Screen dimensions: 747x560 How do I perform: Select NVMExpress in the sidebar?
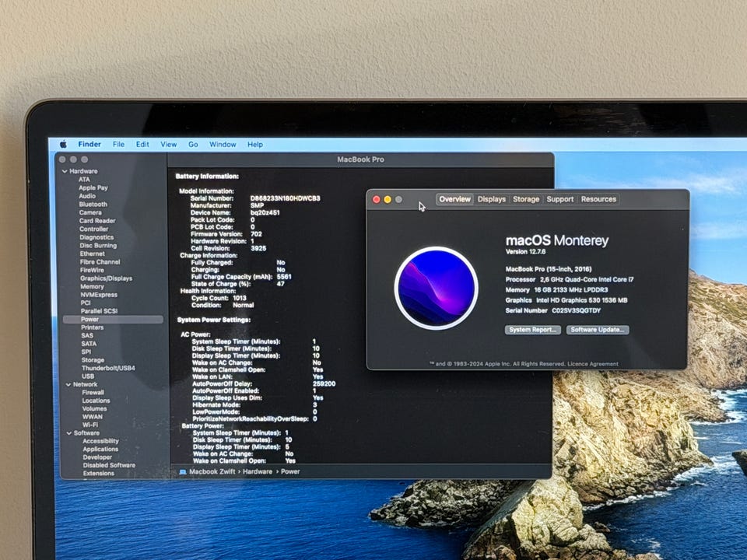(x=99, y=295)
